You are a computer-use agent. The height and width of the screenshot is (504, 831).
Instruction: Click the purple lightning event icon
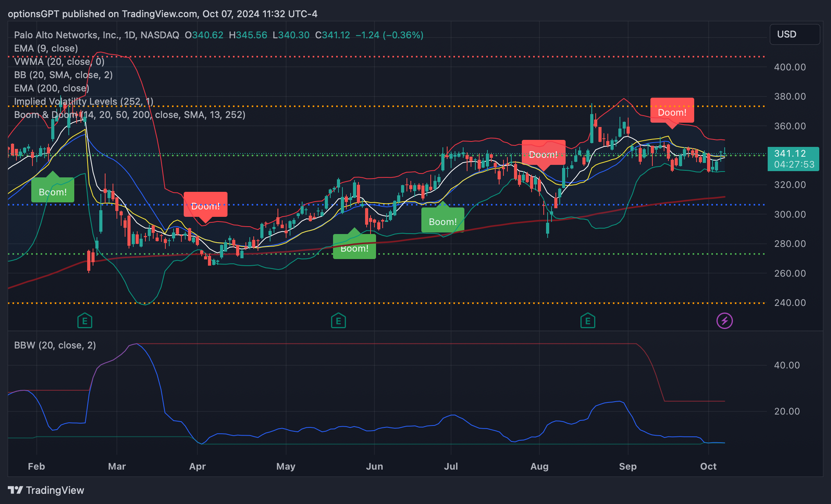click(725, 321)
